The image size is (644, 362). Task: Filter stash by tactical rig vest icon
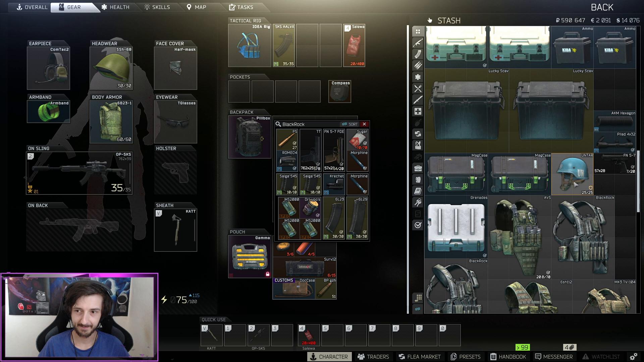(418, 145)
